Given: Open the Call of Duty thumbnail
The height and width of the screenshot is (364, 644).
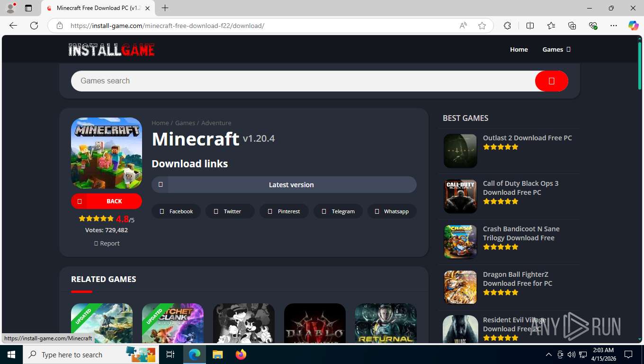Looking at the screenshot, I should point(460,196).
